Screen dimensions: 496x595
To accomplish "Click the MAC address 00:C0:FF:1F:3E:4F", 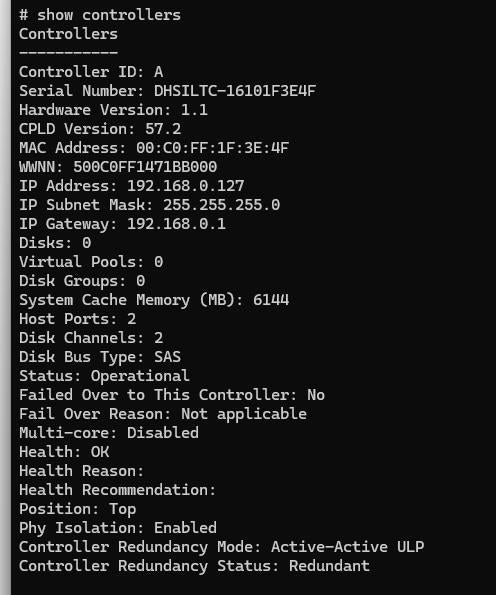I will [212, 148].
